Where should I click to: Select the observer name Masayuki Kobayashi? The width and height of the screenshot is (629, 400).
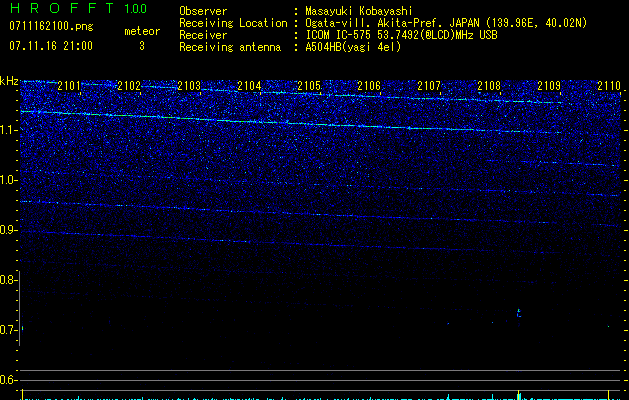[x=358, y=12]
